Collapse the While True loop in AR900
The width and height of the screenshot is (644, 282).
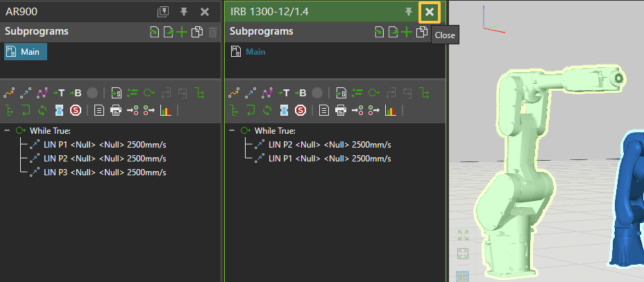click(x=7, y=131)
